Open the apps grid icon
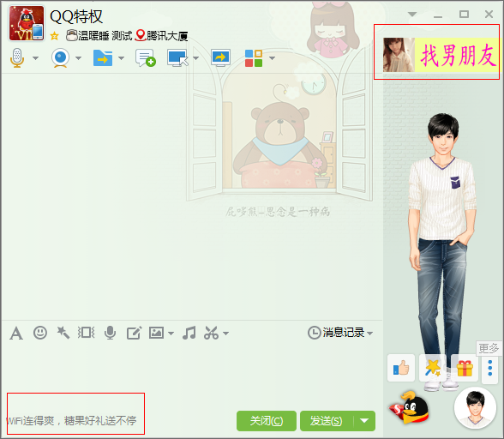 (254, 58)
